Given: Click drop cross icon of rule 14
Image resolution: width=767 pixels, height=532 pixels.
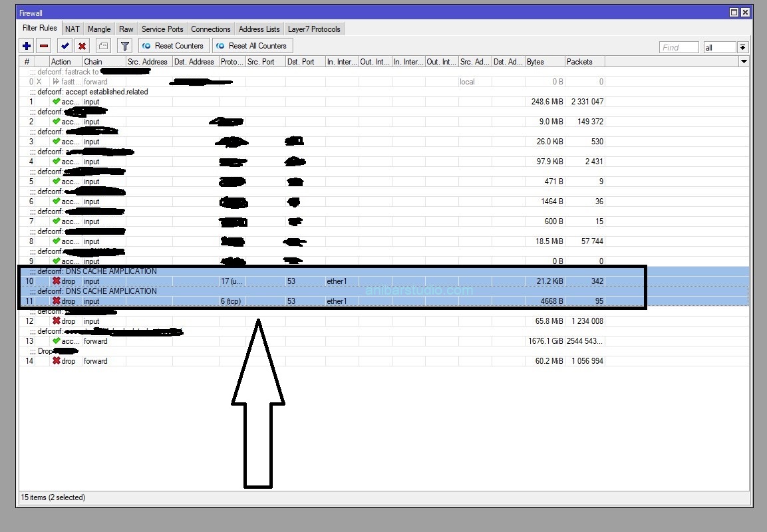Looking at the screenshot, I should [x=57, y=361].
